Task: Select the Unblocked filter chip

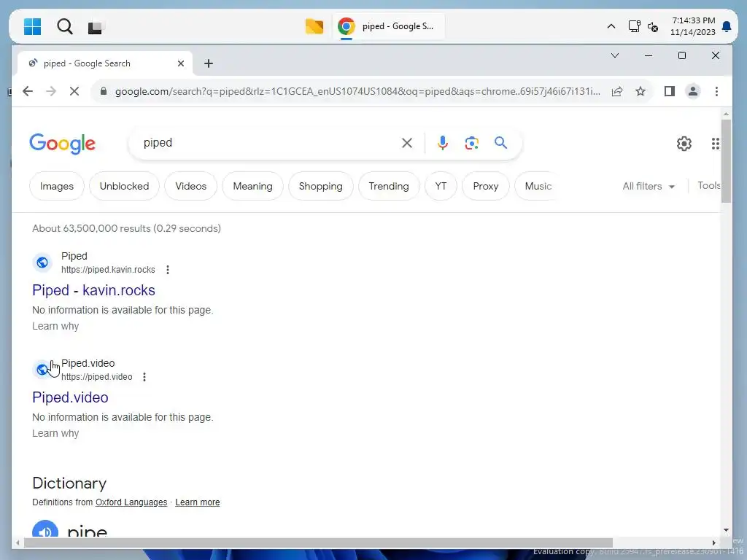Action: click(124, 186)
